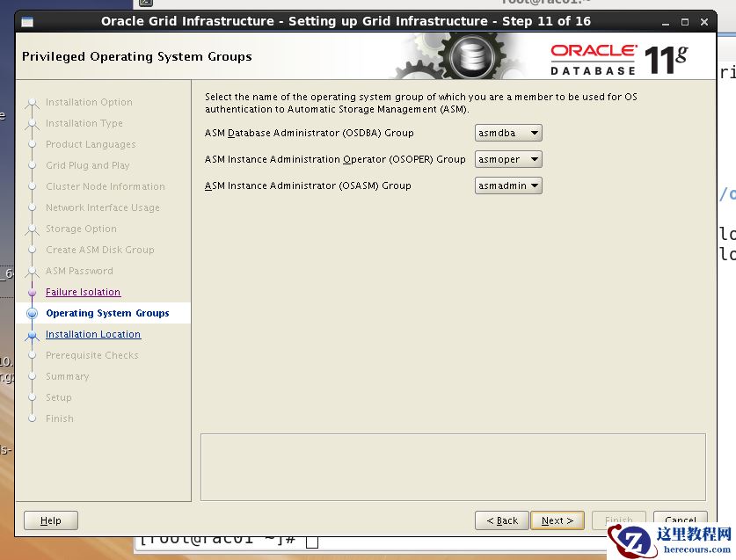Click the Oracle Database 11g logo
The image size is (736, 560).
click(x=619, y=60)
